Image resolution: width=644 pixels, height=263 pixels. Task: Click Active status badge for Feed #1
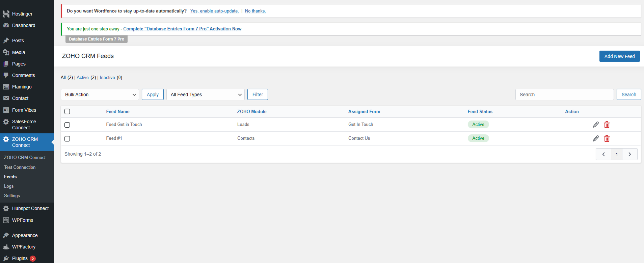[478, 138]
